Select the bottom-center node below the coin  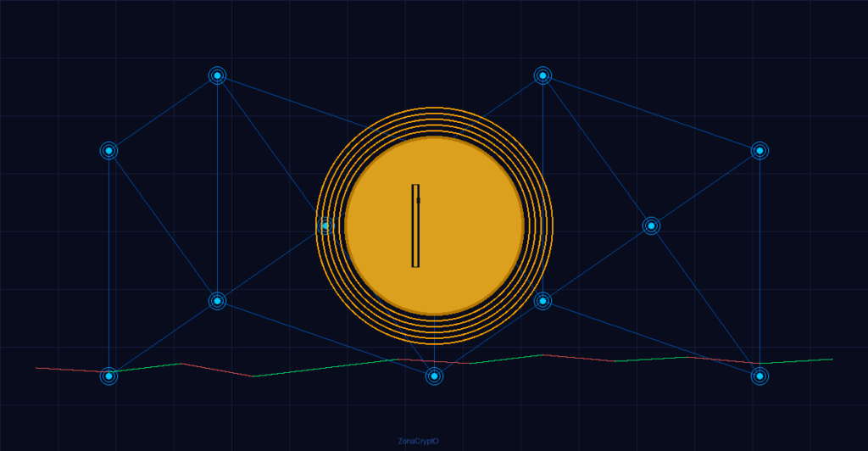coord(435,376)
